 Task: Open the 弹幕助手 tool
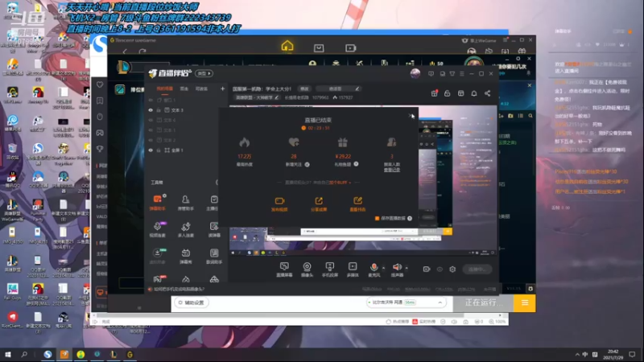(x=157, y=203)
